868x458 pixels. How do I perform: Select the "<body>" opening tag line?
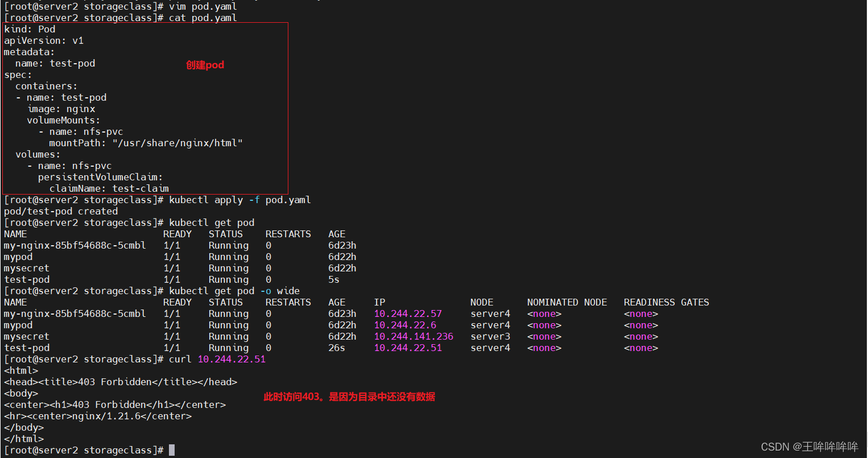21,393
